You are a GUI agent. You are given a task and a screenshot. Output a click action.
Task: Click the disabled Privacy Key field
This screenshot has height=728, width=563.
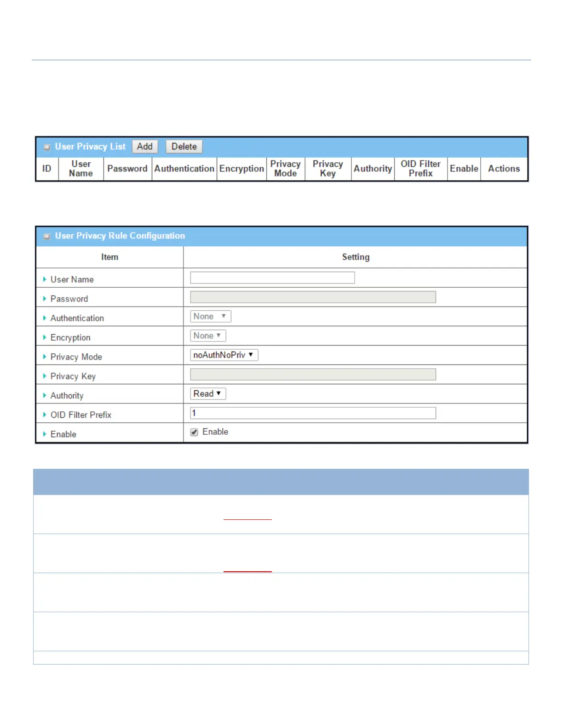pyautogui.click(x=313, y=374)
